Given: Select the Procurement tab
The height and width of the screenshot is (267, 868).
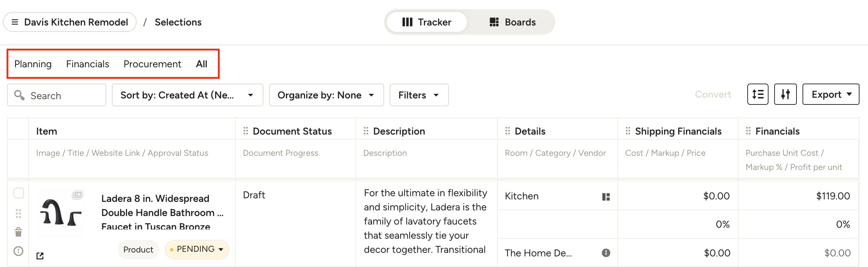Looking at the screenshot, I should 152,64.
